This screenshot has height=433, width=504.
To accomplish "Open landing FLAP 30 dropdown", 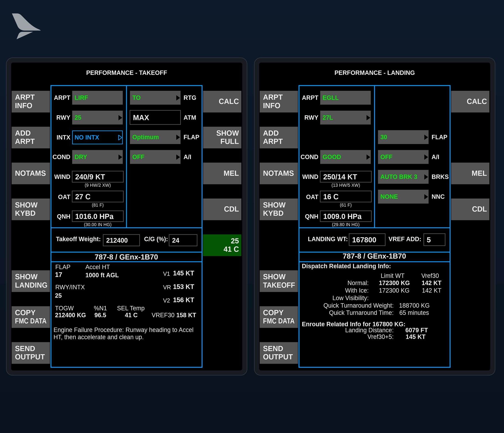I will [403, 137].
